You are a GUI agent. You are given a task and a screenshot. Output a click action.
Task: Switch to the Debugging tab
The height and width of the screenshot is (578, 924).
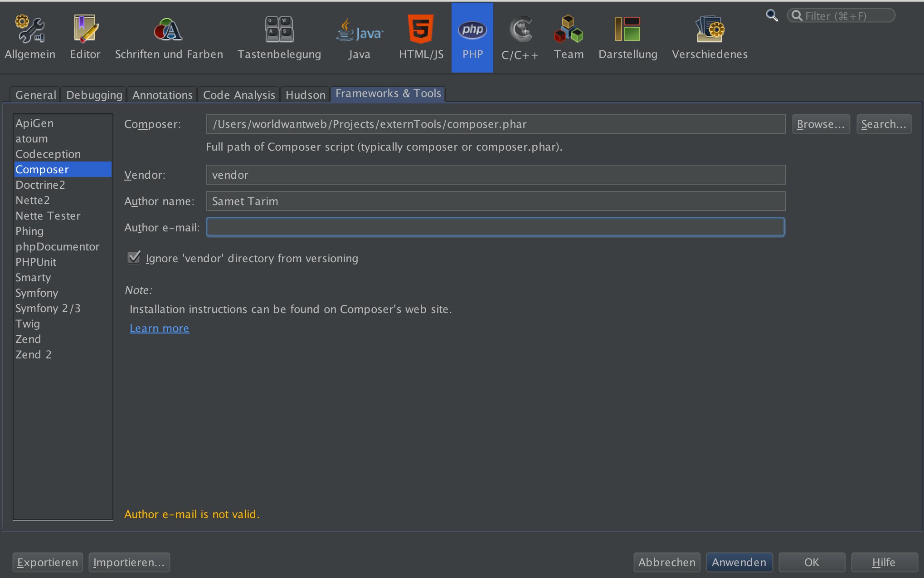pos(94,95)
